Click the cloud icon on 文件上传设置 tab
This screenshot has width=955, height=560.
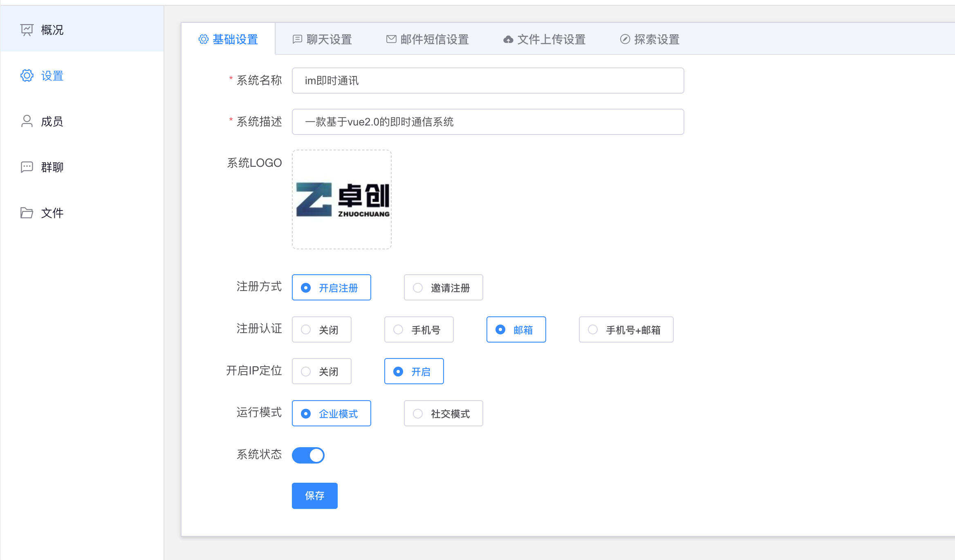click(508, 40)
